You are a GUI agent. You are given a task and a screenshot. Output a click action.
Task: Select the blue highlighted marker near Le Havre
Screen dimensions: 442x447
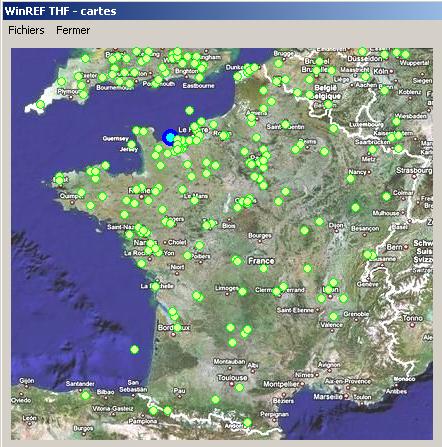(x=170, y=137)
